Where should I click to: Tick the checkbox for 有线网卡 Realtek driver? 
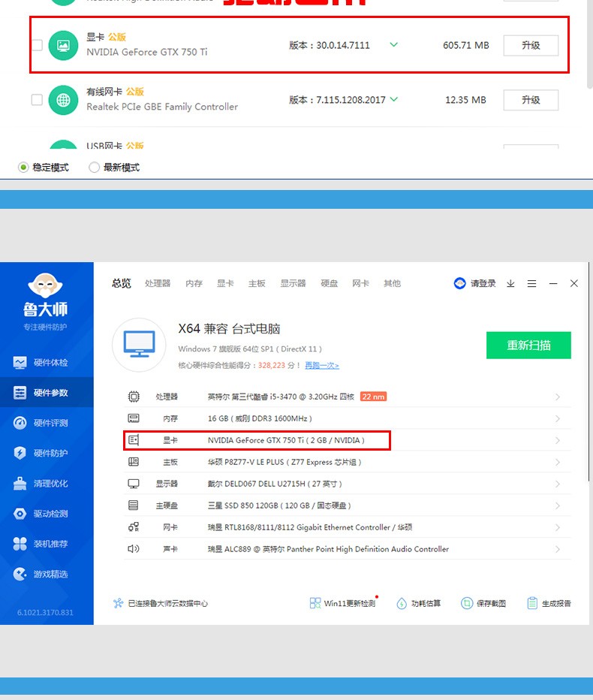pyautogui.click(x=37, y=100)
